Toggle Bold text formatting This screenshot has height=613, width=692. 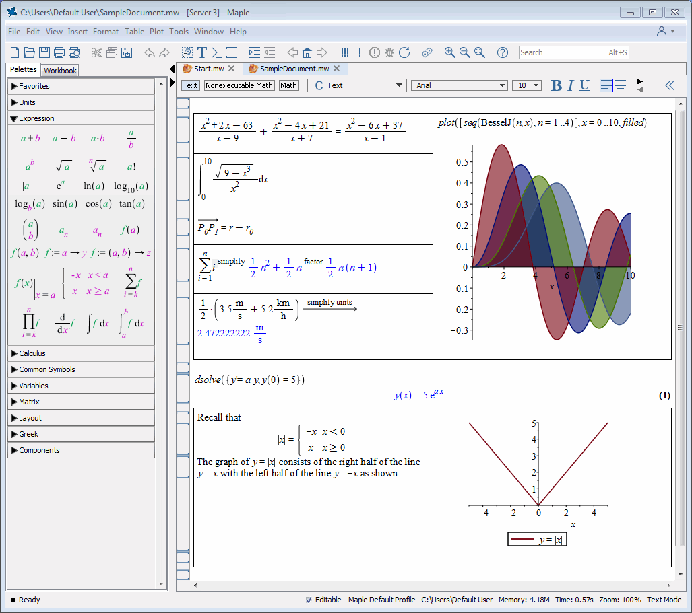[x=557, y=86]
